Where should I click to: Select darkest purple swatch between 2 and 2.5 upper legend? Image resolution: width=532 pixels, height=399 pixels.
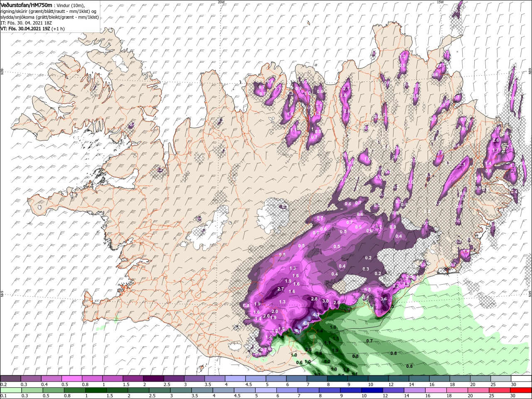pyautogui.click(x=153, y=379)
